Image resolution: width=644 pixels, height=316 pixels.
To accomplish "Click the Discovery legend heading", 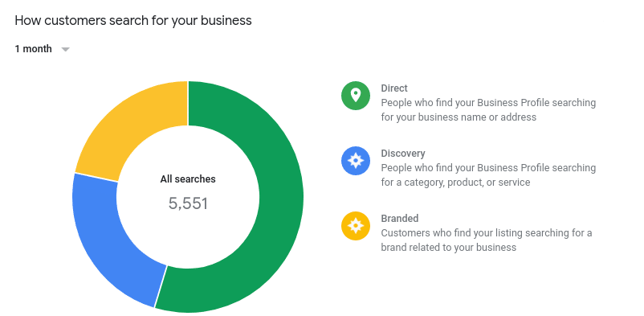I will click(x=403, y=153).
